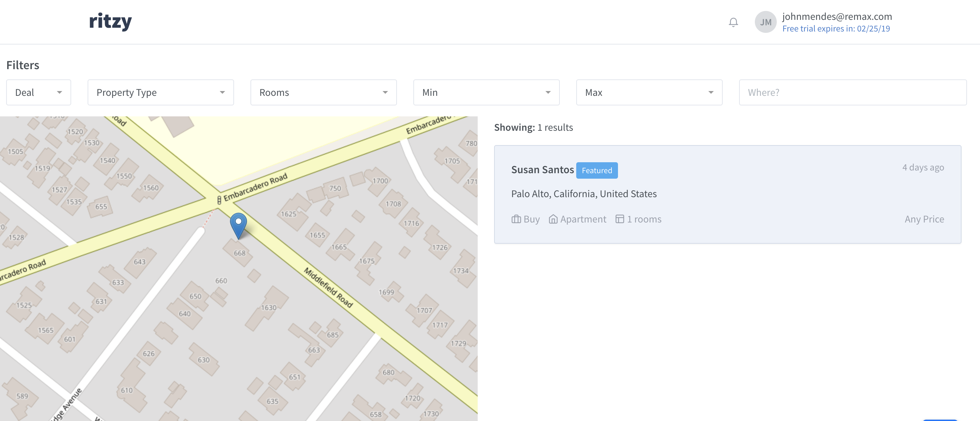Open the Deal dropdown

pos(38,92)
